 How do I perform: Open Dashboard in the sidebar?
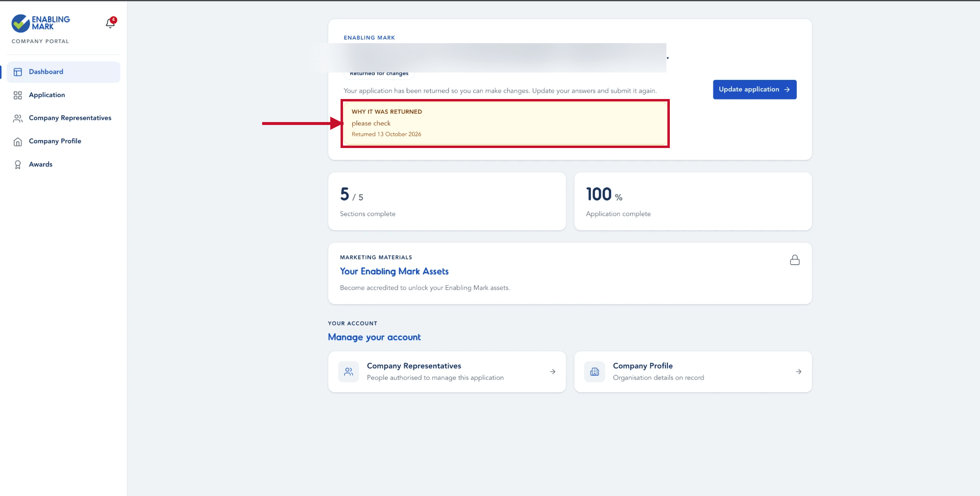tap(63, 72)
